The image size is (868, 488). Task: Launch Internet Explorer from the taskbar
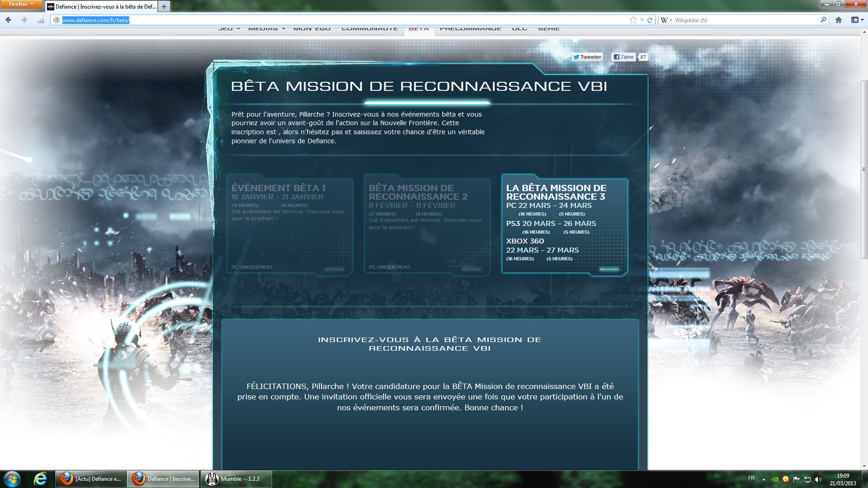click(40, 479)
